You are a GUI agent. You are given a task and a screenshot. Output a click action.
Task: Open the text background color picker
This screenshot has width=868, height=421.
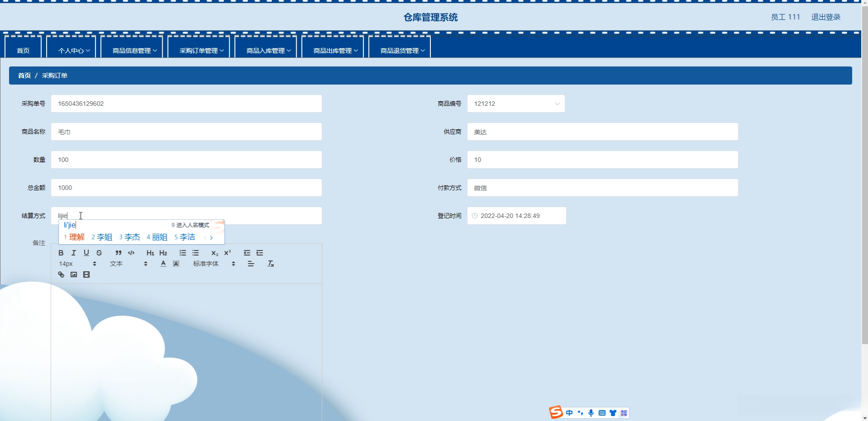click(x=176, y=264)
